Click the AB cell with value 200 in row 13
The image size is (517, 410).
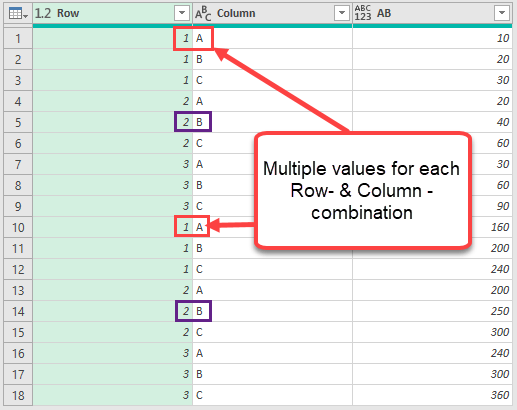[432, 290]
